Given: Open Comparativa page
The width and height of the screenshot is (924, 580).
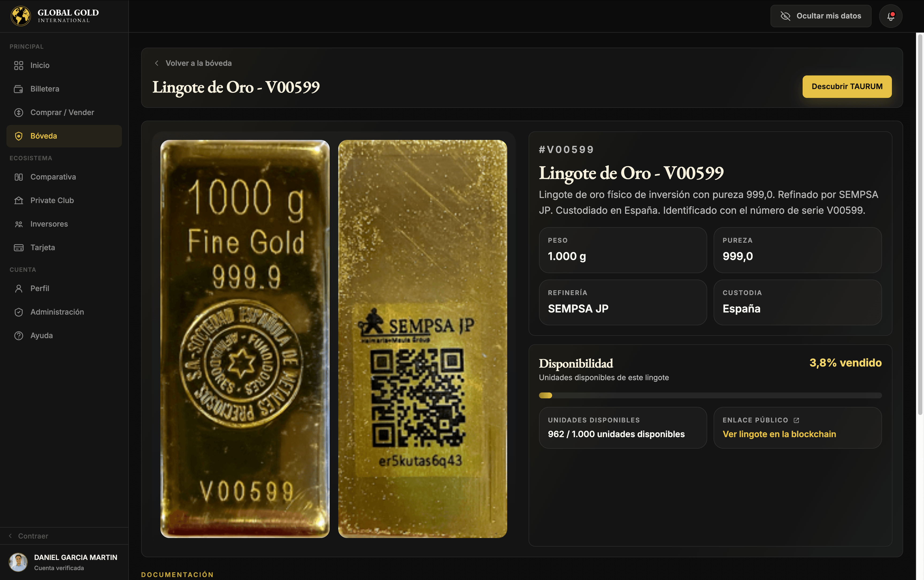Looking at the screenshot, I should click(x=64, y=177).
